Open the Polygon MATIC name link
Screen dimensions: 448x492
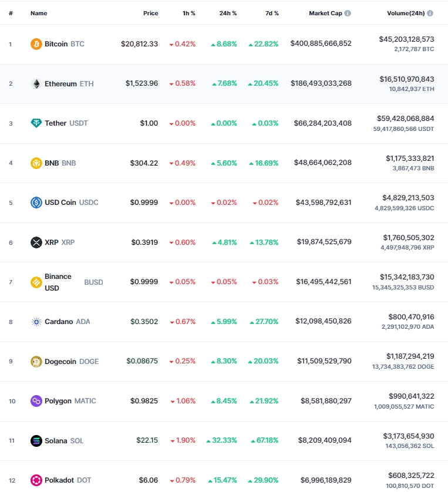coord(58,401)
